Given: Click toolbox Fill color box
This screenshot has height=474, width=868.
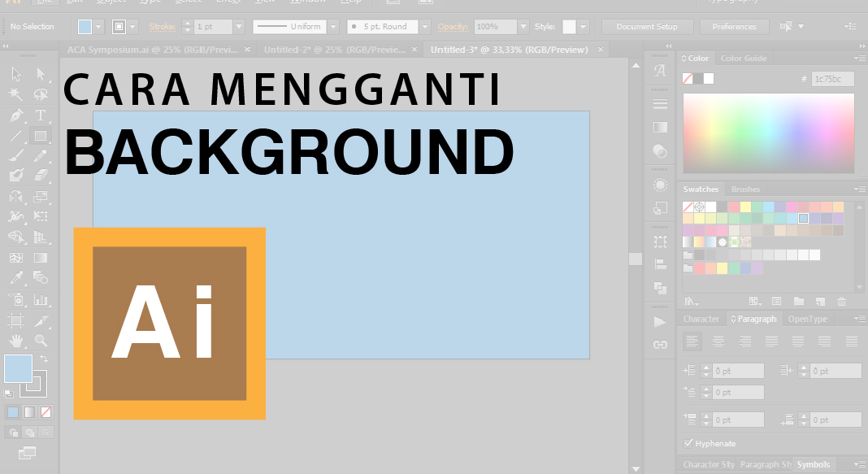Looking at the screenshot, I should point(18,369).
